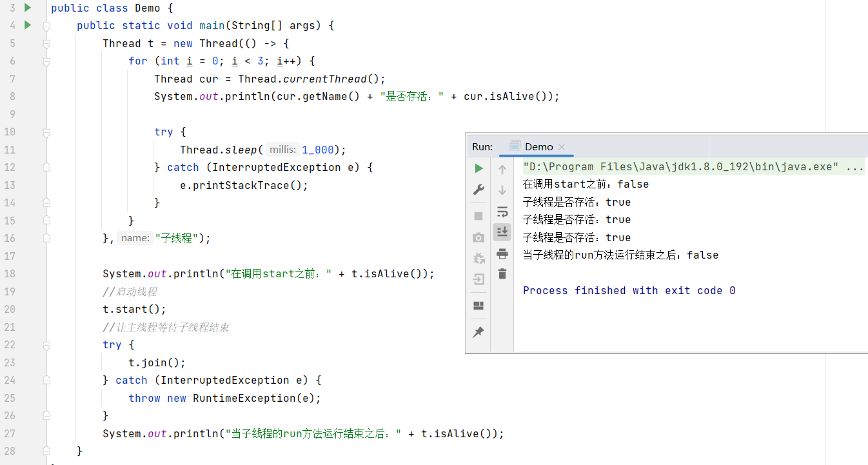868x465 pixels.
Task: Select the Demo tab in Run panel
Action: pyautogui.click(x=537, y=146)
